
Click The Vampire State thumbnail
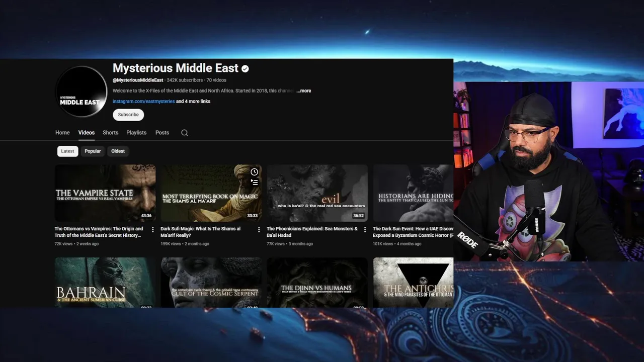coord(105,193)
